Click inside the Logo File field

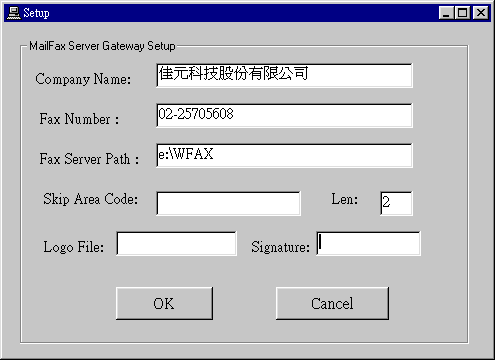pyautogui.click(x=177, y=244)
